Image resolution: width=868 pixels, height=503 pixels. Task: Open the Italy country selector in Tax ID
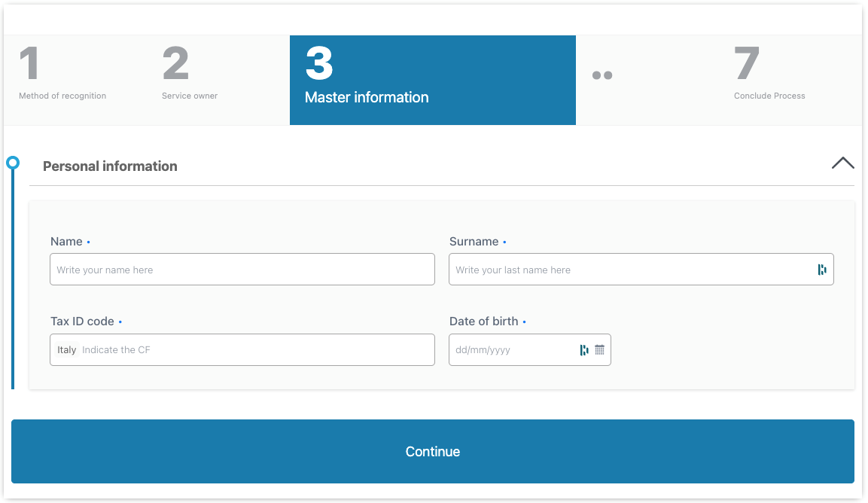tap(67, 350)
